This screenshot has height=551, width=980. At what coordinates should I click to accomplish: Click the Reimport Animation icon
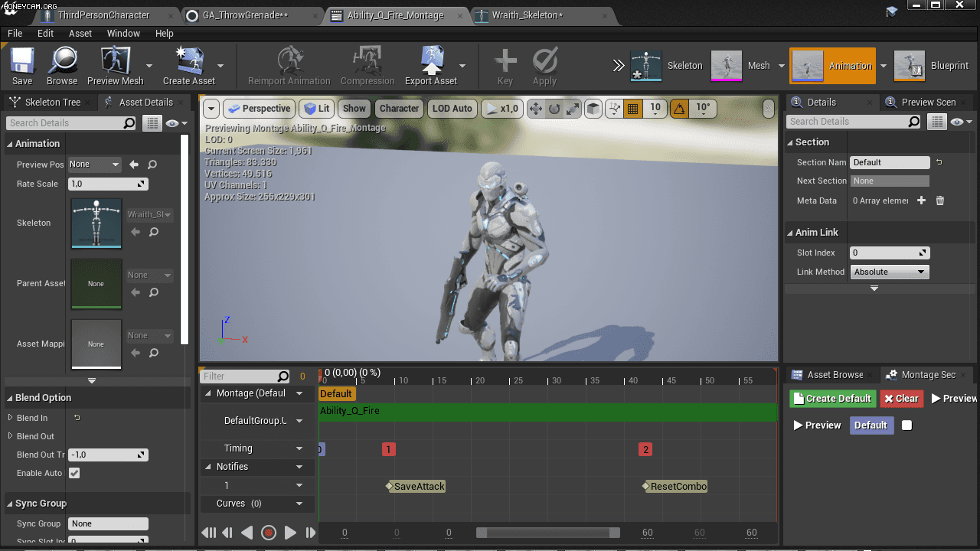[x=289, y=66]
